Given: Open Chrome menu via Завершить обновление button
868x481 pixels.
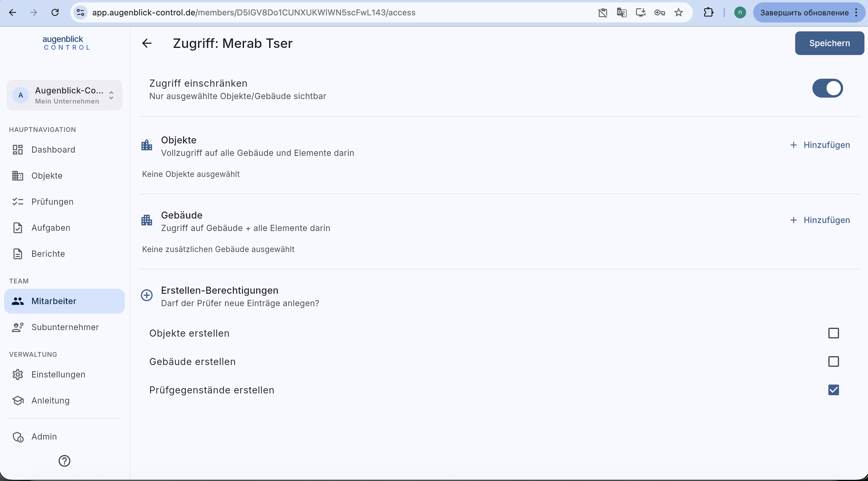Looking at the screenshot, I should (809, 13).
